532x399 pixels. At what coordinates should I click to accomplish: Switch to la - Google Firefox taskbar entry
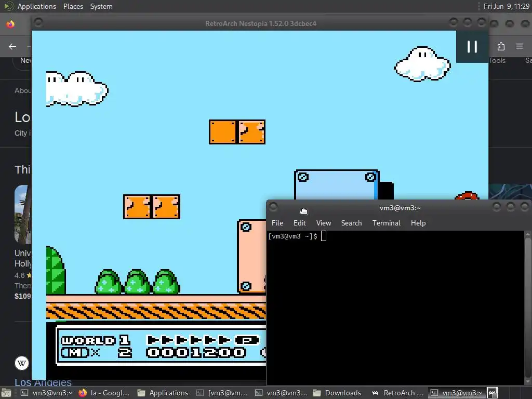point(104,393)
